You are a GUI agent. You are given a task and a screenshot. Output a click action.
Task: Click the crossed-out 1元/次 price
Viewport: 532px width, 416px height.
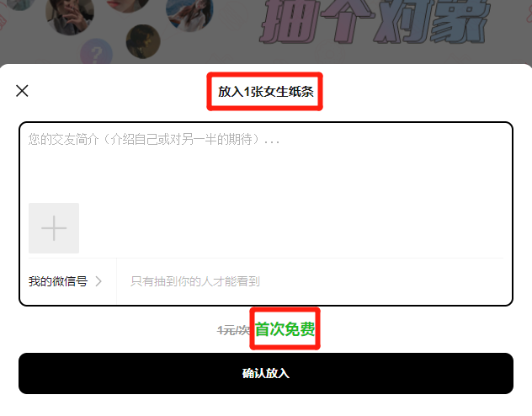[x=233, y=330]
